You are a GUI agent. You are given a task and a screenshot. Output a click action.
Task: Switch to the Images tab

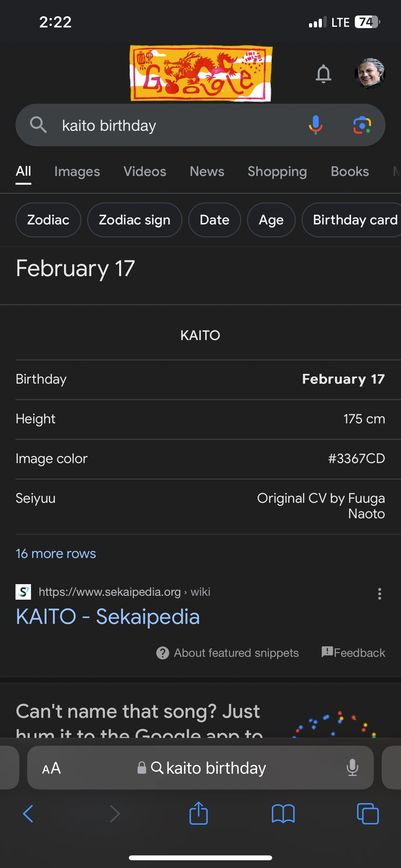coord(77,171)
